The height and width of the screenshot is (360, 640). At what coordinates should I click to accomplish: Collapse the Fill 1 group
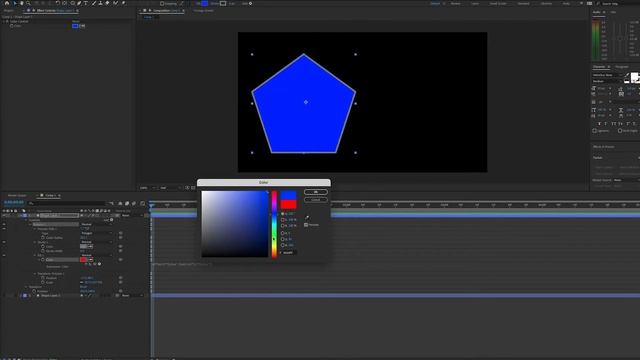click(x=35, y=255)
